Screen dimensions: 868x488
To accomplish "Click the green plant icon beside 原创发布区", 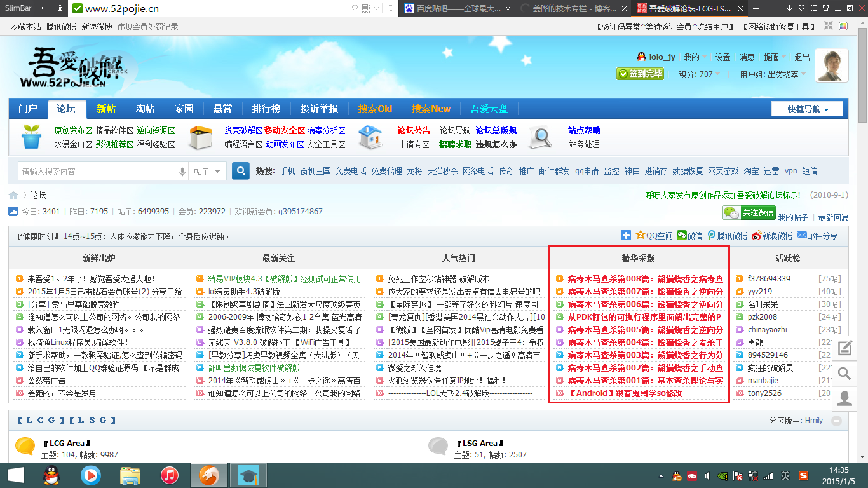I will point(32,137).
